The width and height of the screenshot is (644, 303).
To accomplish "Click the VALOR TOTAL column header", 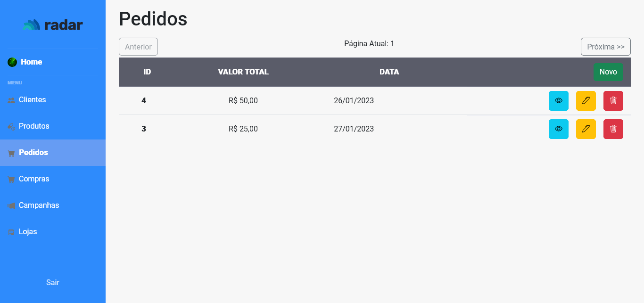I will point(243,72).
